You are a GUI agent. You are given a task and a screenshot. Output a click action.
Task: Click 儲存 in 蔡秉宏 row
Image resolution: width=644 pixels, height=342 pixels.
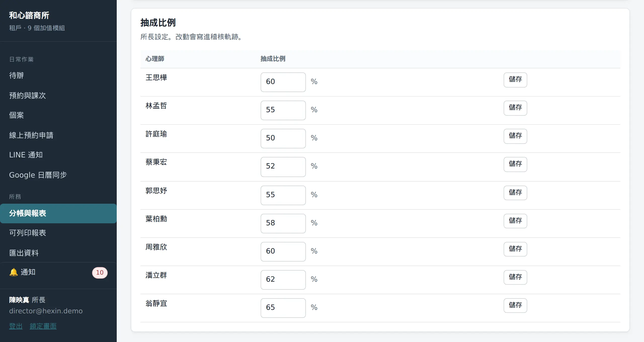coord(515,164)
